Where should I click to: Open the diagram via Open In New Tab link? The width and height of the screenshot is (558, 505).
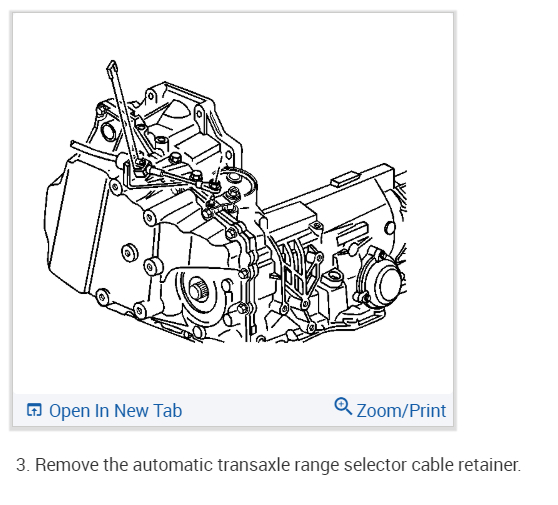click(115, 410)
